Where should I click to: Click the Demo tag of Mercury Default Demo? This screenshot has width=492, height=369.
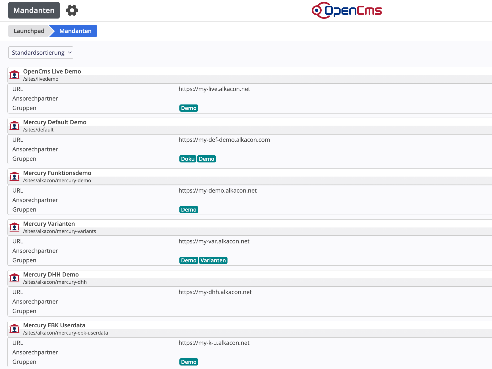coord(206,159)
